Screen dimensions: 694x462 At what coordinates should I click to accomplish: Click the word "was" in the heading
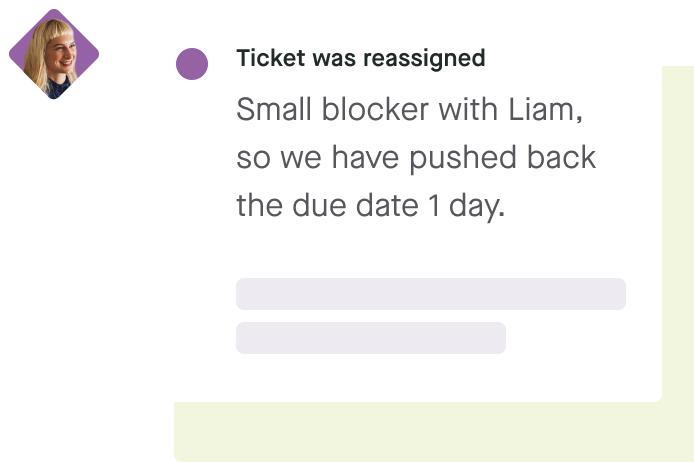(x=318, y=58)
